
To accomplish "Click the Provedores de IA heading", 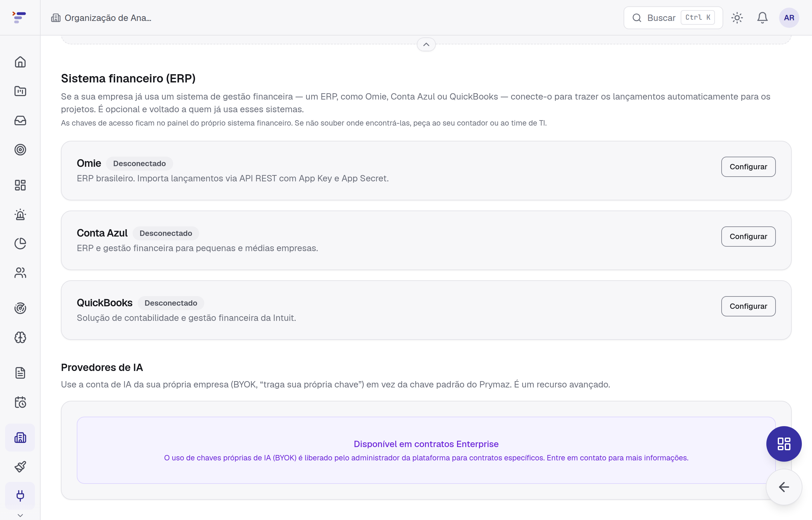I will [x=102, y=367].
